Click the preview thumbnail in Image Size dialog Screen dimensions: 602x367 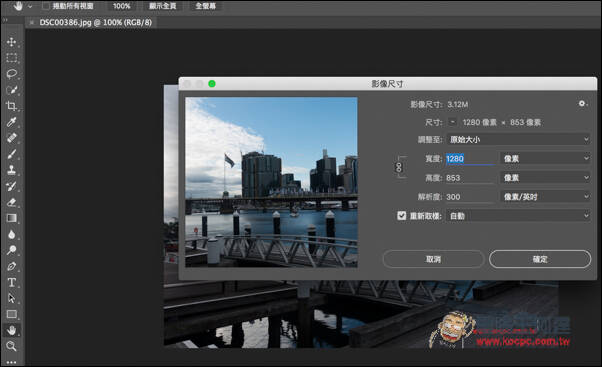[271, 182]
